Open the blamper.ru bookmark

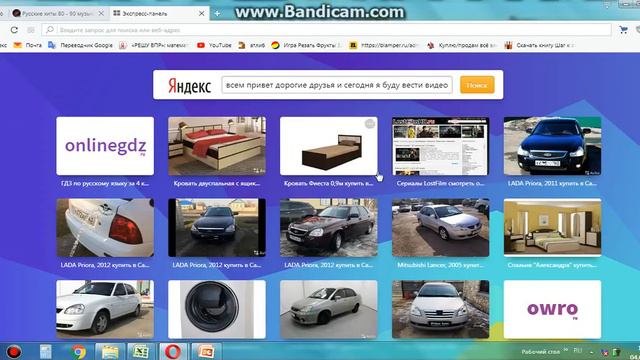click(384, 45)
